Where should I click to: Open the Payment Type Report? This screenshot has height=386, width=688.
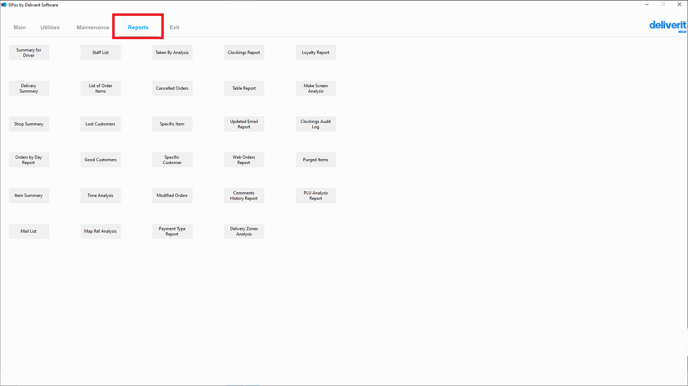[172, 231]
